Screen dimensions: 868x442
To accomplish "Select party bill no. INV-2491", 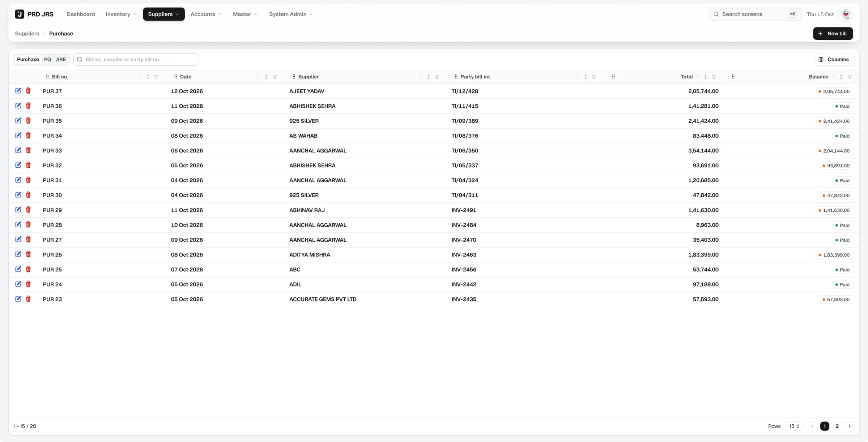I will tap(464, 210).
